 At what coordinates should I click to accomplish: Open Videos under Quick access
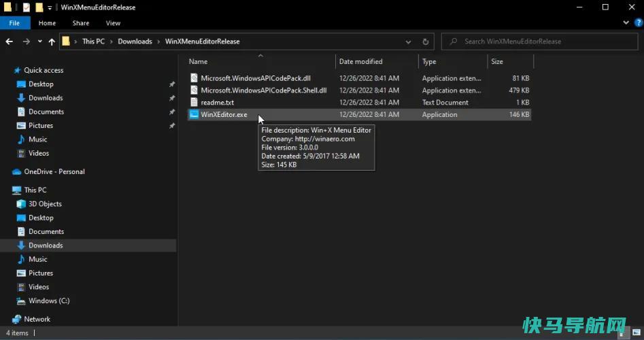click(x=39, y=153)
